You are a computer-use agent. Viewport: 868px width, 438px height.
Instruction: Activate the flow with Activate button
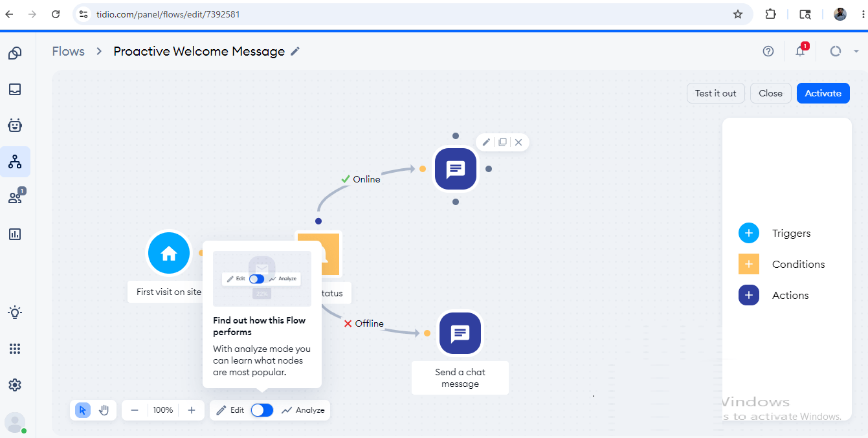[823, 93]
